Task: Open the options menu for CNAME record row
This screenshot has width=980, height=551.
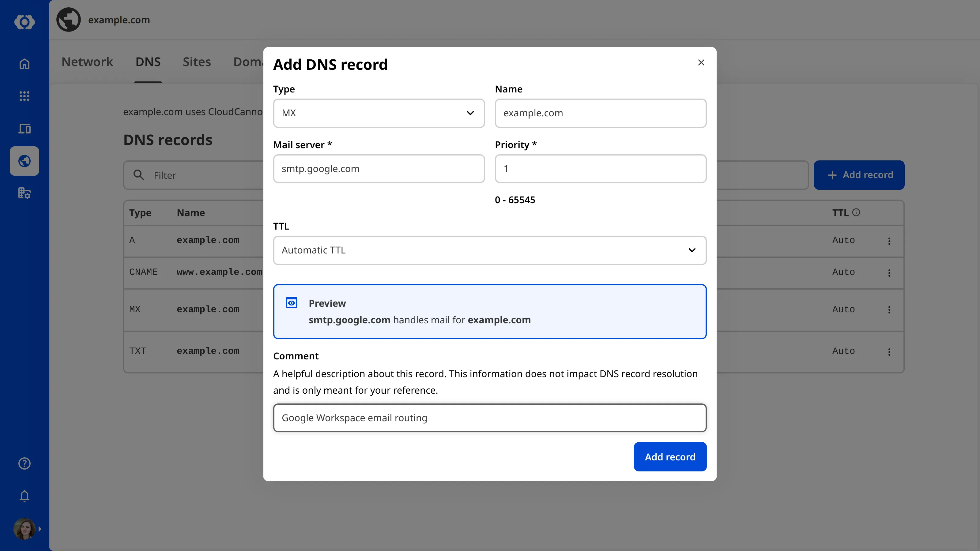Action: coord(889,273)
